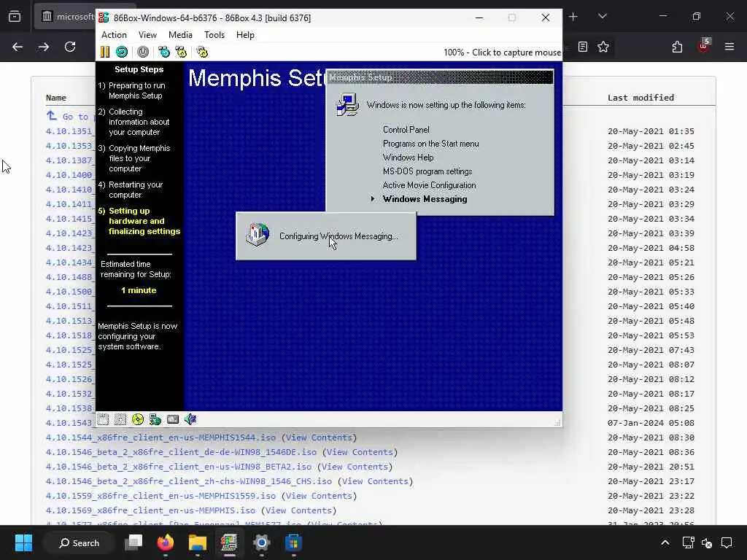Click 'Windows Messaging' item in Memphis Setup
The width and height of the screenshot is (747, 560).
[x=425, y=199]
